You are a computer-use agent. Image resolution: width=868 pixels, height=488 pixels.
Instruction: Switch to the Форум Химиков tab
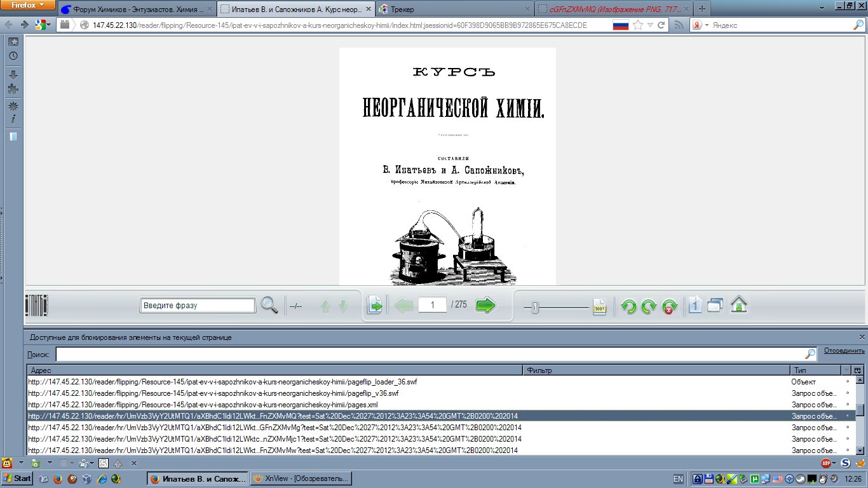tap(137, 10)
